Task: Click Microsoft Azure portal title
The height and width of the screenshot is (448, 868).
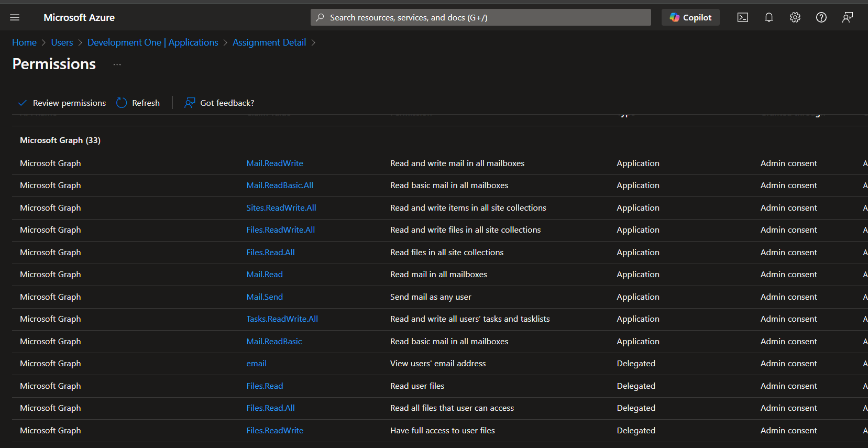Action: pyautogui.click(x=79, y=17)
